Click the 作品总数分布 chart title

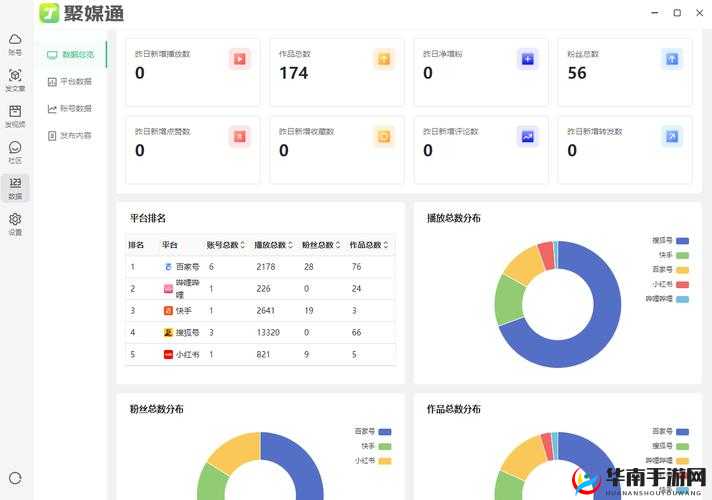tap(454, 409)
